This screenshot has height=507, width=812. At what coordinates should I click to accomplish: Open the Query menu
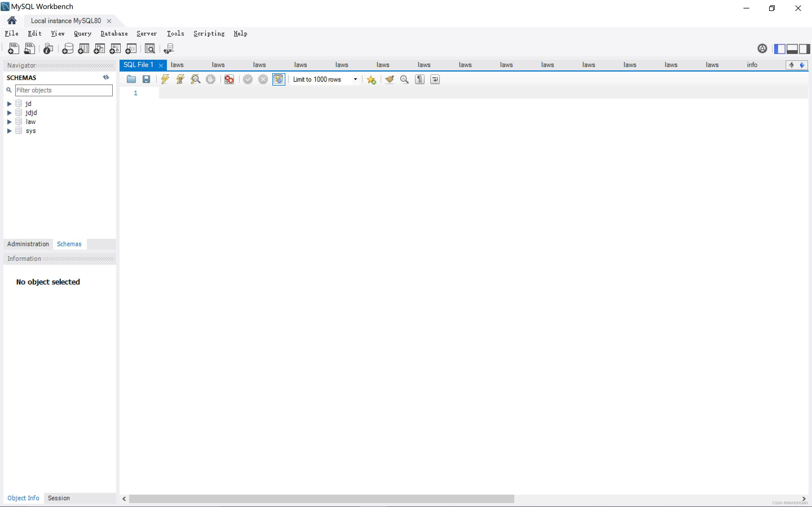[82, 33]
